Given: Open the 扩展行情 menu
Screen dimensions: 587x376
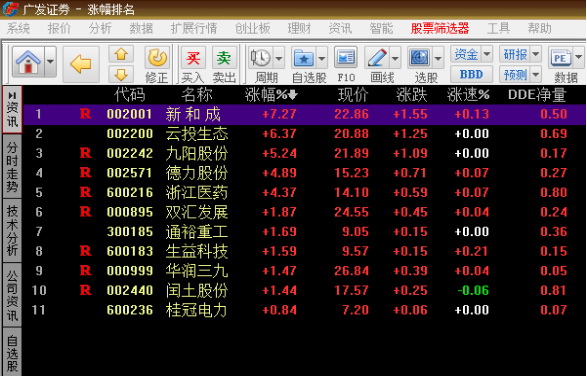Looking at the screenshot, I should (x=194, y=28).
